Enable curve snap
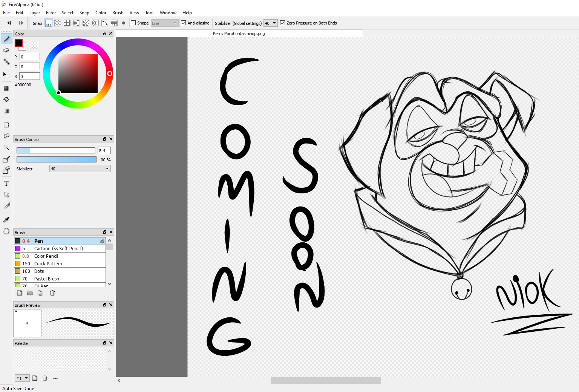The width and height of the screenshot is (579, 392). 105,23
